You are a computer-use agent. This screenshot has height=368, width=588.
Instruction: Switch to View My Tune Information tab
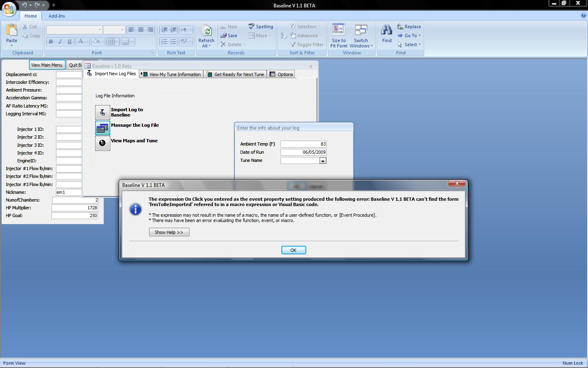click(x=171, y=74)
